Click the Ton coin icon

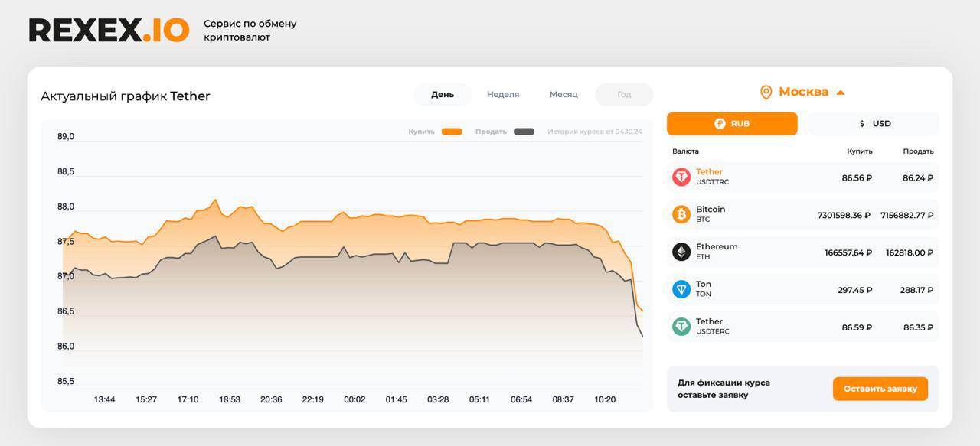pos(681,289)
